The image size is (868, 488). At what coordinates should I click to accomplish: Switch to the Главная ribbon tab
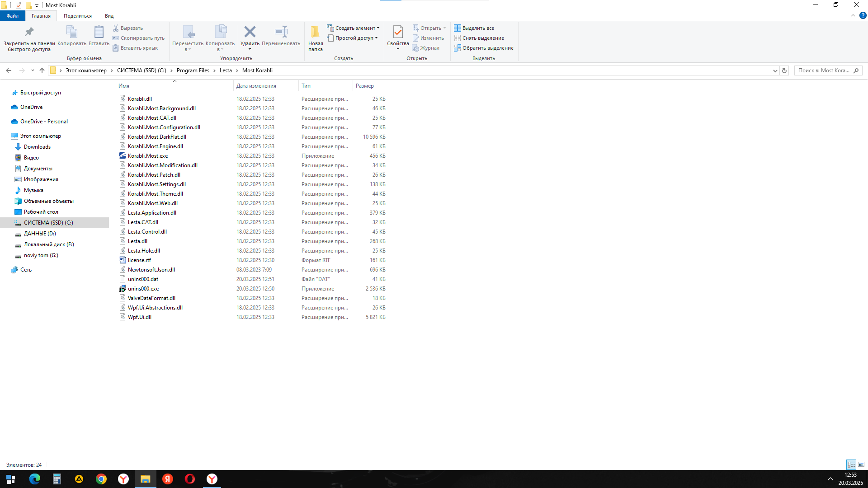click(41, 16)
